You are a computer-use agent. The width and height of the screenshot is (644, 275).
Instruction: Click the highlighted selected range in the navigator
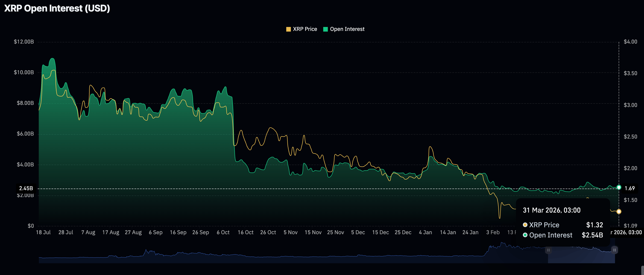(581, 251)
